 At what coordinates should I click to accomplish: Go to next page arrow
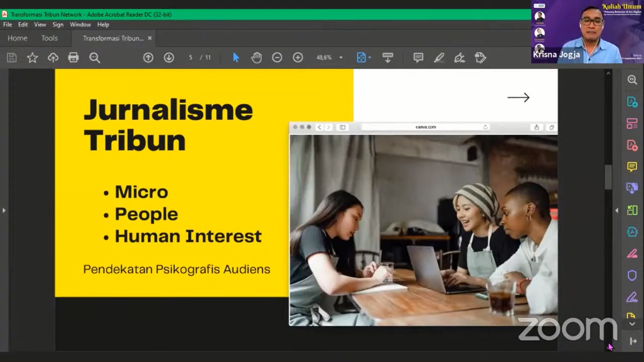click(x=169, y=58)
